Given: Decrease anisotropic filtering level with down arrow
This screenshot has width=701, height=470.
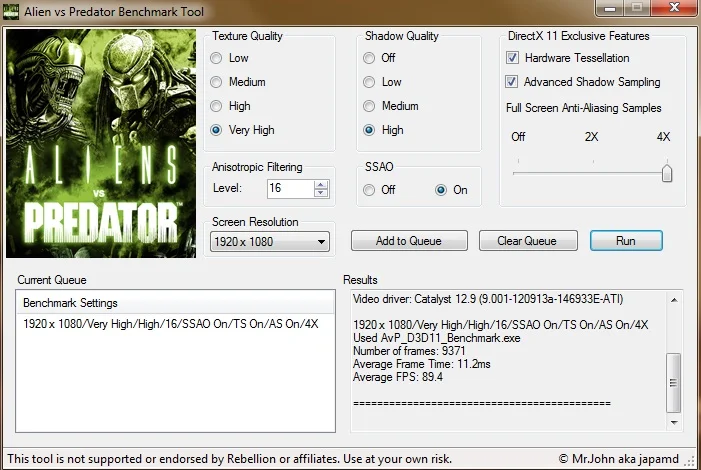Looking at the screenshot, I should (x=321, y=193).
